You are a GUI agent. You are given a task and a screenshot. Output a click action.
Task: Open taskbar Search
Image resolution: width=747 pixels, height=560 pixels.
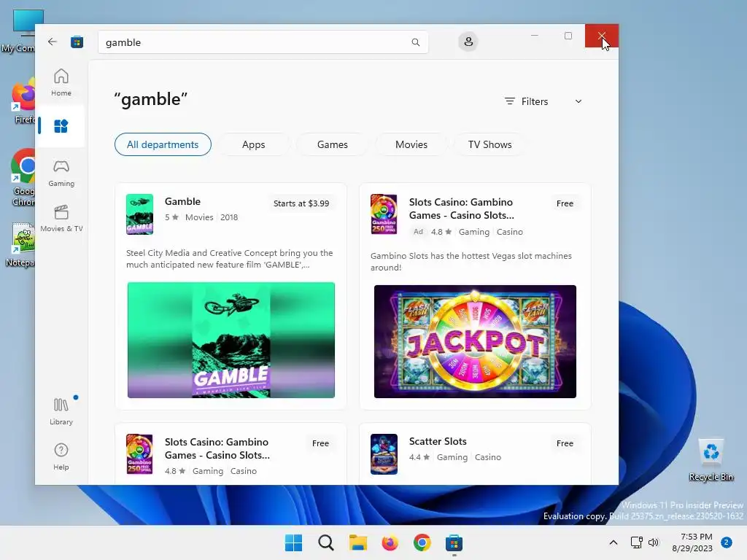tap(326, 542)
